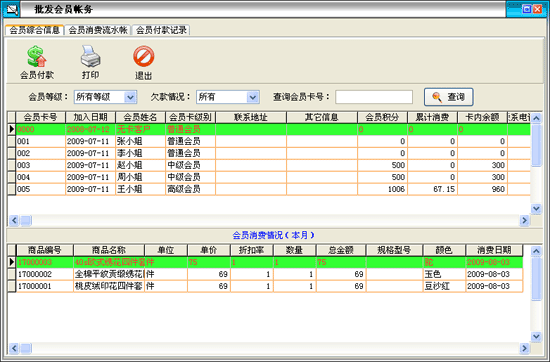This screenshot has height=362, width=550.
Task: Click the 消费日期 column header
Action: tap(494, 250)
